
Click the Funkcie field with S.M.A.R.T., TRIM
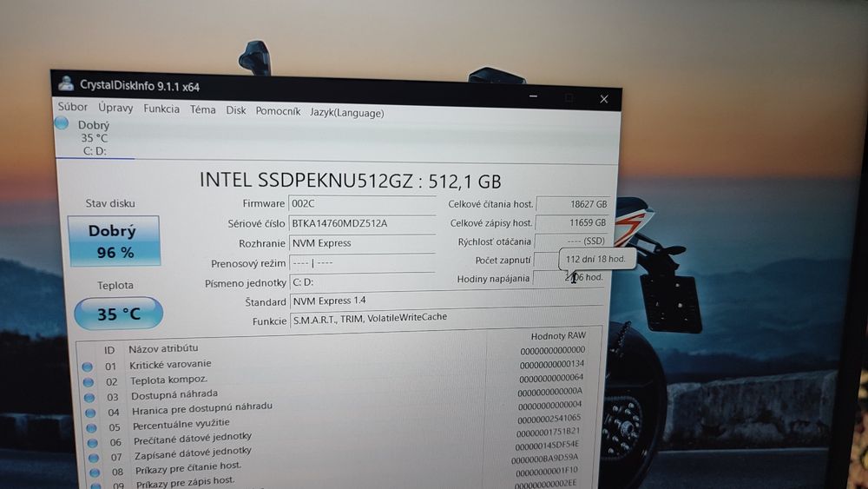coord(446,319)
